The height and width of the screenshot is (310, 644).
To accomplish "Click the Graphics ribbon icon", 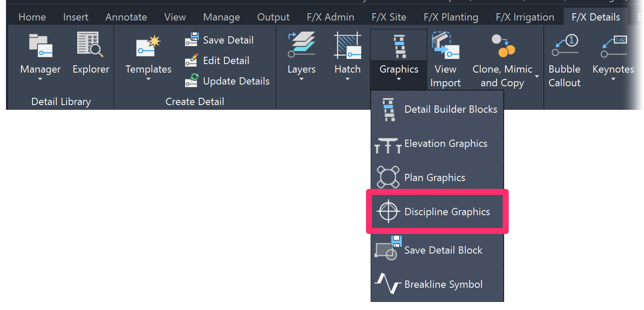I will click(399, 46).
